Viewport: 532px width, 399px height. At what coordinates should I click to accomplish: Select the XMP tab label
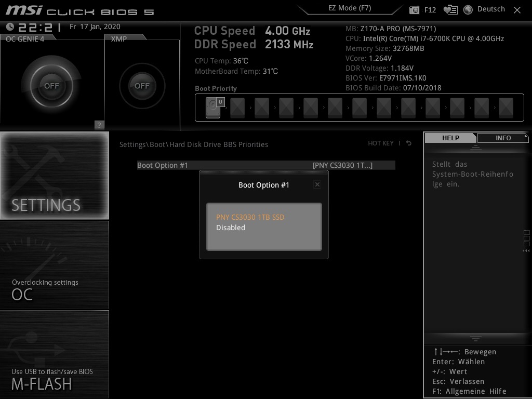pos(119,38)
